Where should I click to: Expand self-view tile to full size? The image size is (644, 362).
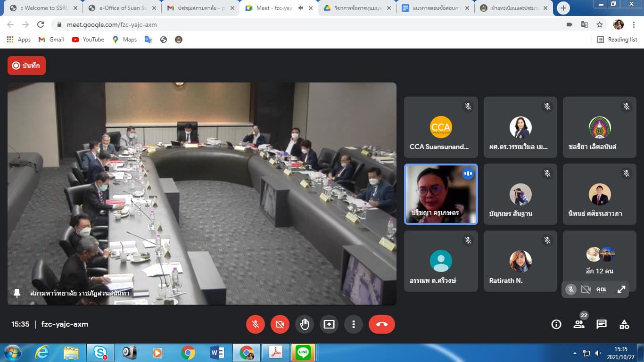click(621, 289)
